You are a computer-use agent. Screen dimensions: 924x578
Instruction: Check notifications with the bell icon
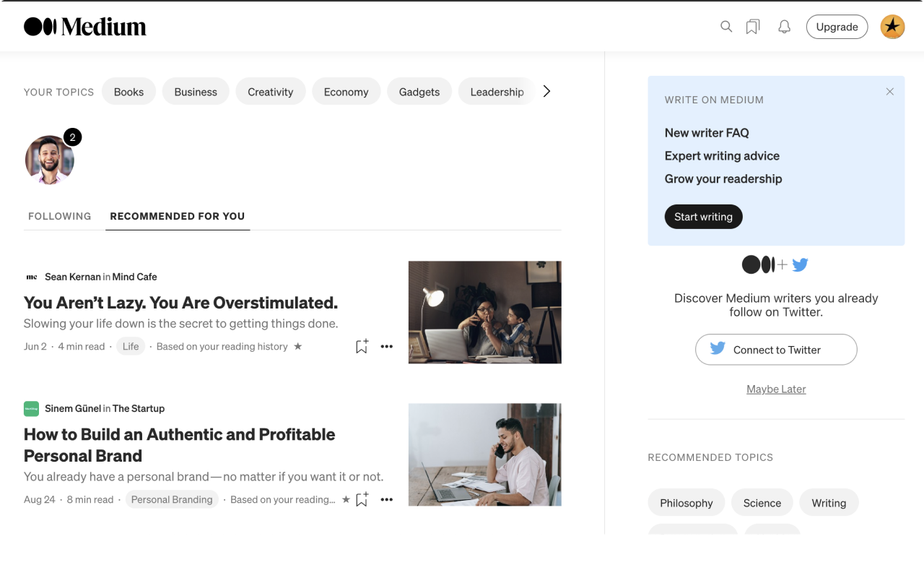pyautogui.click(x=784, y=26)
